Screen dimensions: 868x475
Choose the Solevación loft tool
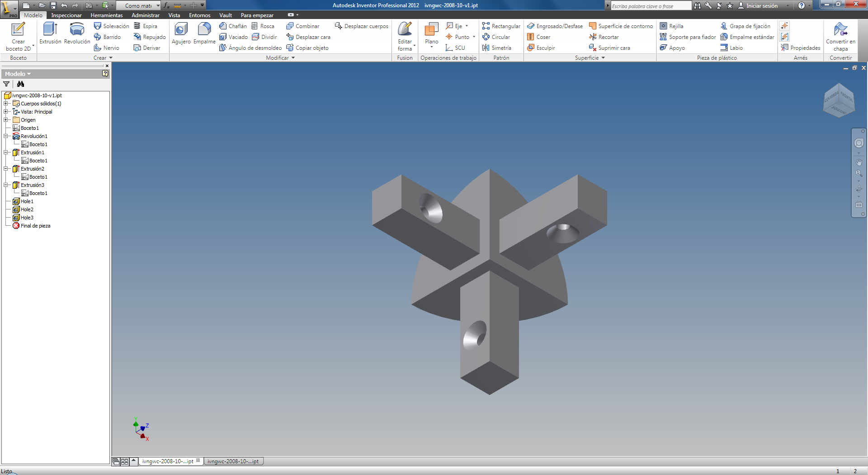coord(111,26)
